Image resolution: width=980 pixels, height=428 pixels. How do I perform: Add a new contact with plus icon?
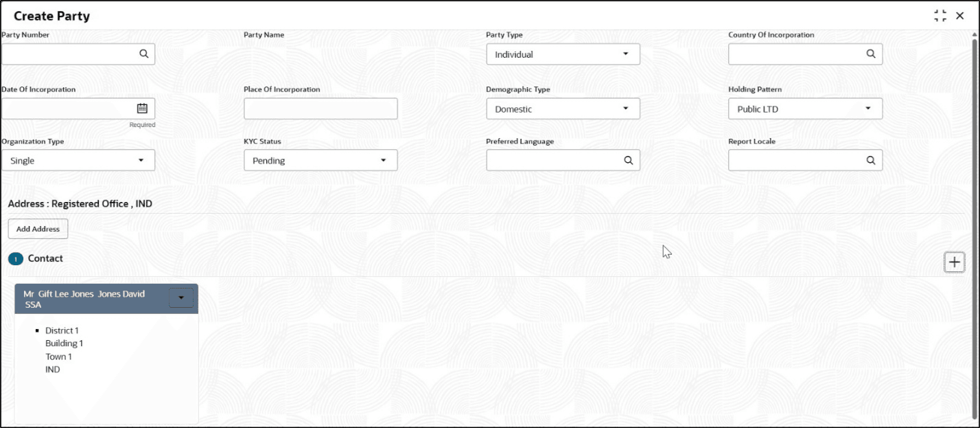(954, 262)
